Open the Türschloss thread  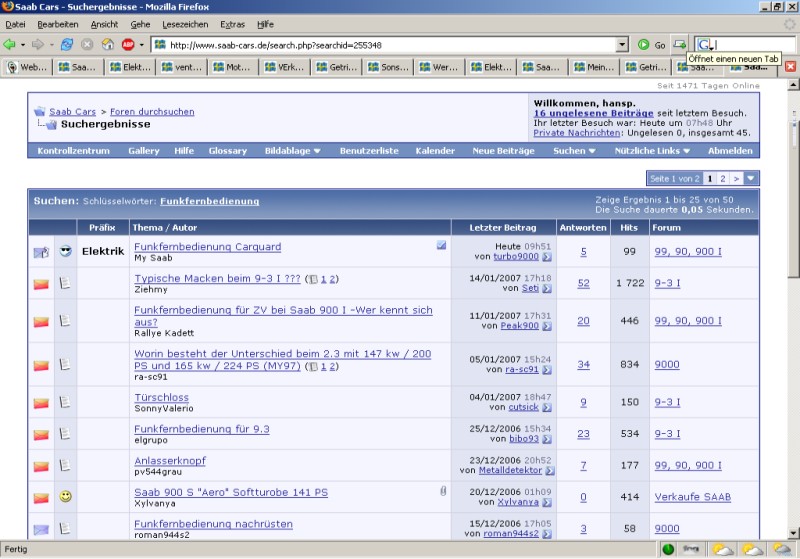coord(161,397)
